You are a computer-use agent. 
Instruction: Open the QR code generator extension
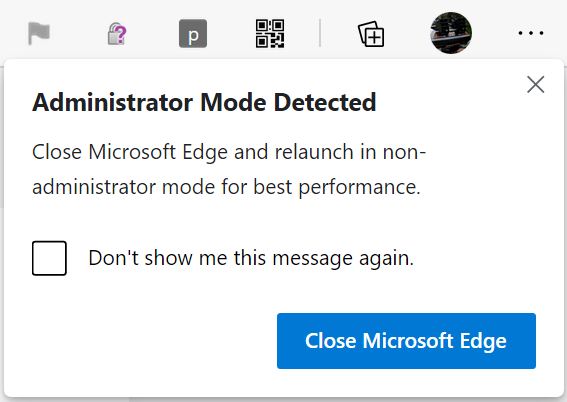coord(270,34)
